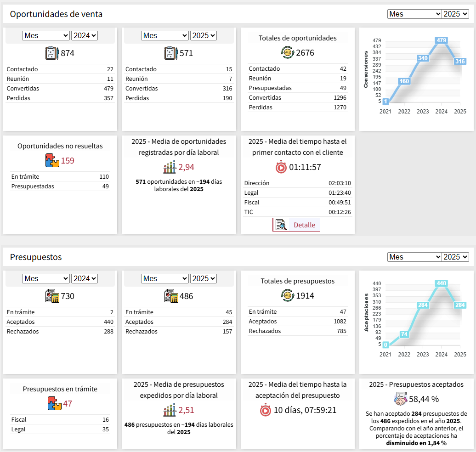Click the ALL icon beside 2676 total
The width and height of the screenshot is (476, 452).
click(287, 53)
